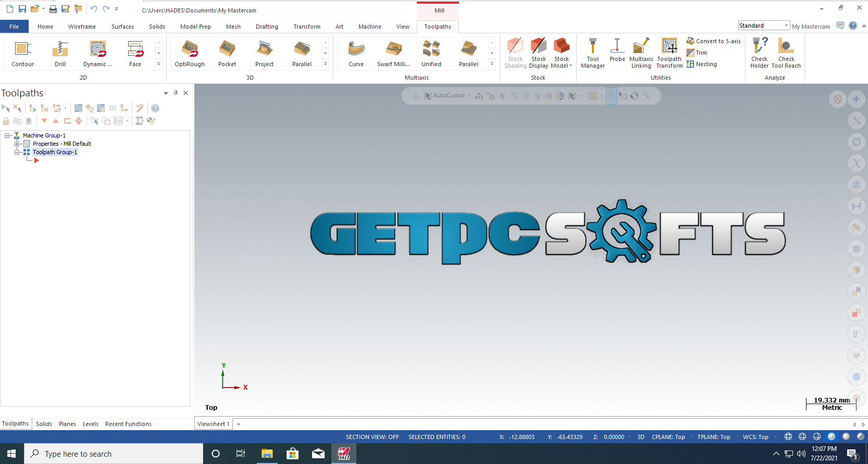The height and width of the screenshot is (464, 868).
Task: Expand the Multiaxis toolpath gallery
Action: point(492,64)
